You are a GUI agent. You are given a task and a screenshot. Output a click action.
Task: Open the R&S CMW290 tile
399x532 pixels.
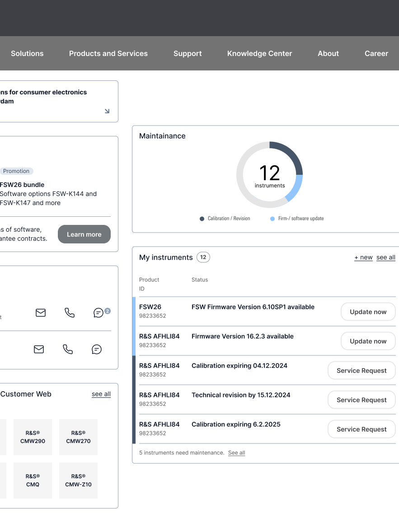tap(33, 437)
